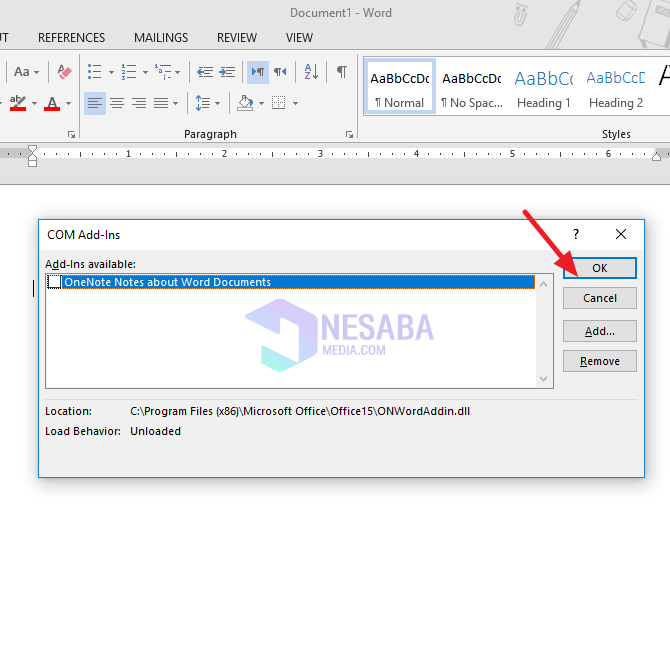Viewport: 670px width, 670px height.
Task: Click the Clear All Formatting eraser icon
Action: 65,72
